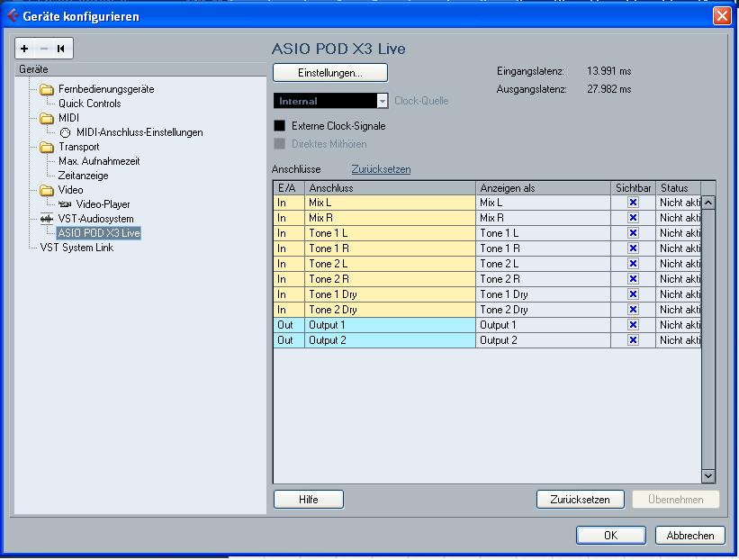Confirm with the OK button
The height and width of the screenshot is (560, 739).
[611, 535]
